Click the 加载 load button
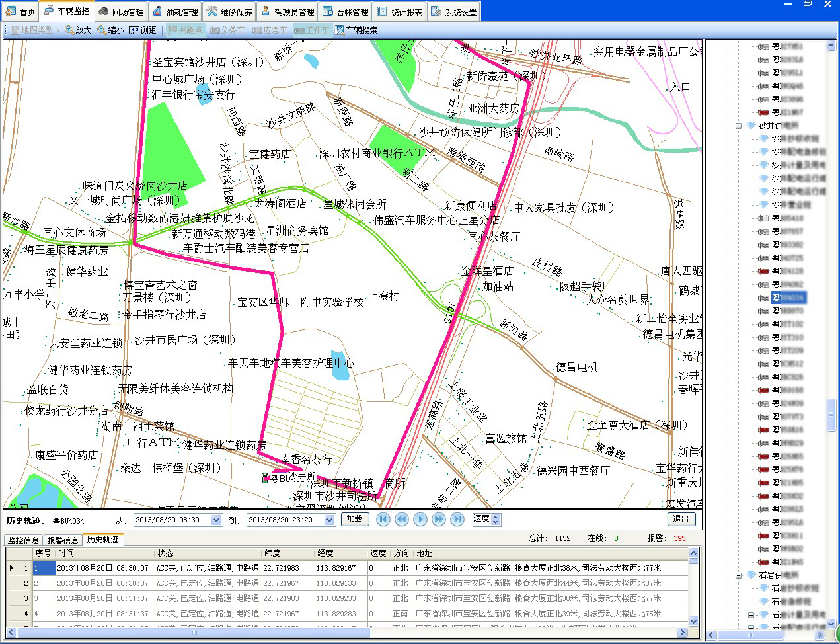This screenshot has height=644, width=840. [x=355, y=520]
